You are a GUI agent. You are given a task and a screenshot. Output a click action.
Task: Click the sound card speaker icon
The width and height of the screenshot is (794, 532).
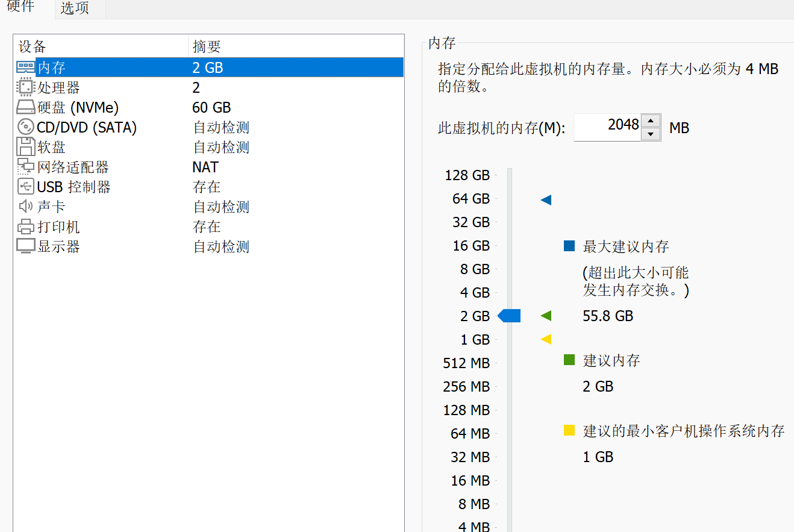coord(25,207)
